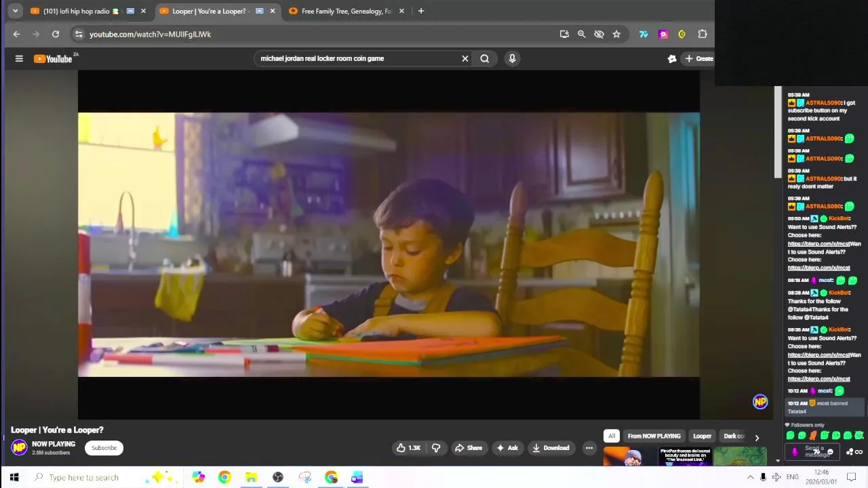
Task: Select the browser address bar URL
Action: [x=150, y=34]
